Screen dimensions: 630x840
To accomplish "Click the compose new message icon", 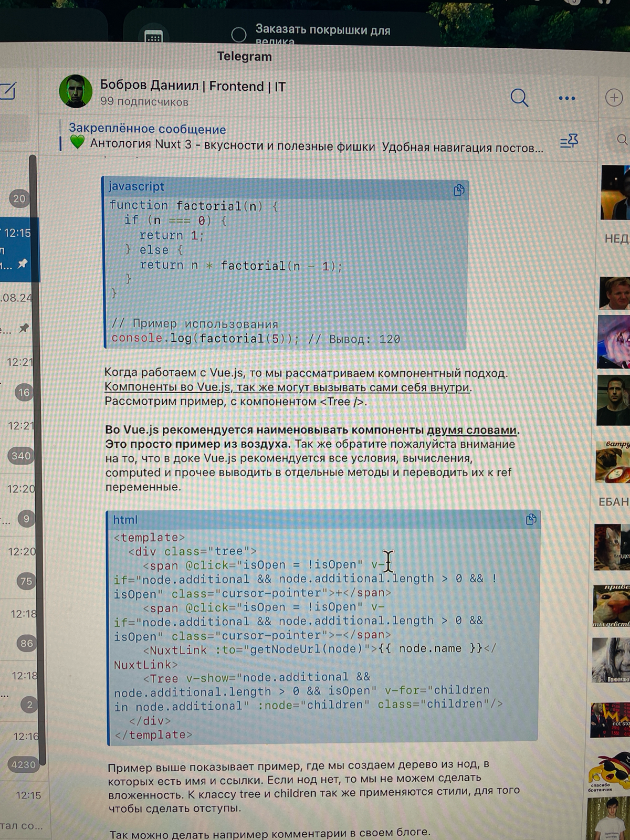I will coord(8,91).
